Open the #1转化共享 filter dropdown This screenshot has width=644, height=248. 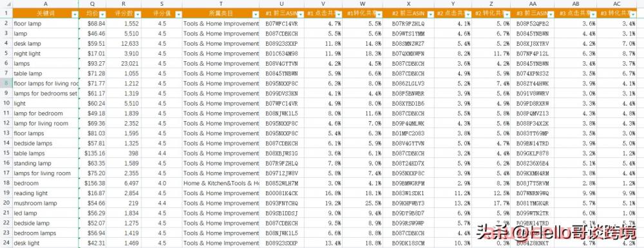pyautogui.click(x=379, y=14)
